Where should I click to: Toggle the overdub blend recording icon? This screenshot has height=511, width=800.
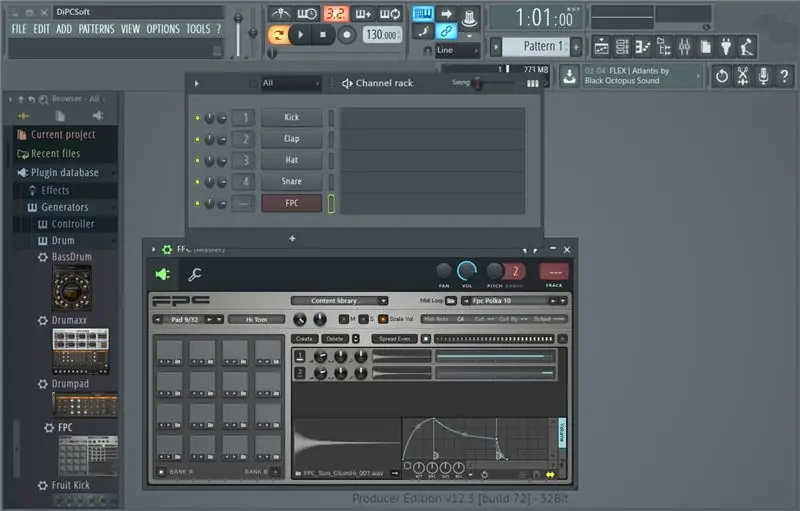point(363,14)
